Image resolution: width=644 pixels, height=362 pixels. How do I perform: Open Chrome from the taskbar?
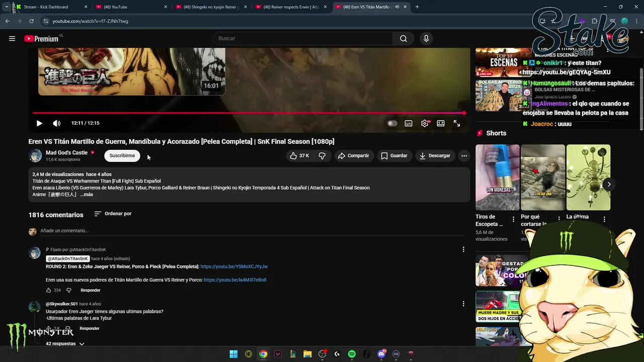[x=263, y=354]
